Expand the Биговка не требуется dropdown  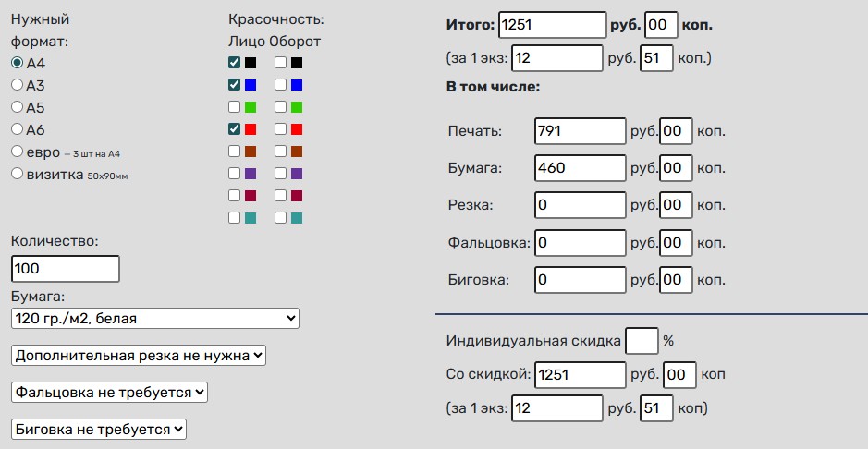point(100,429)
